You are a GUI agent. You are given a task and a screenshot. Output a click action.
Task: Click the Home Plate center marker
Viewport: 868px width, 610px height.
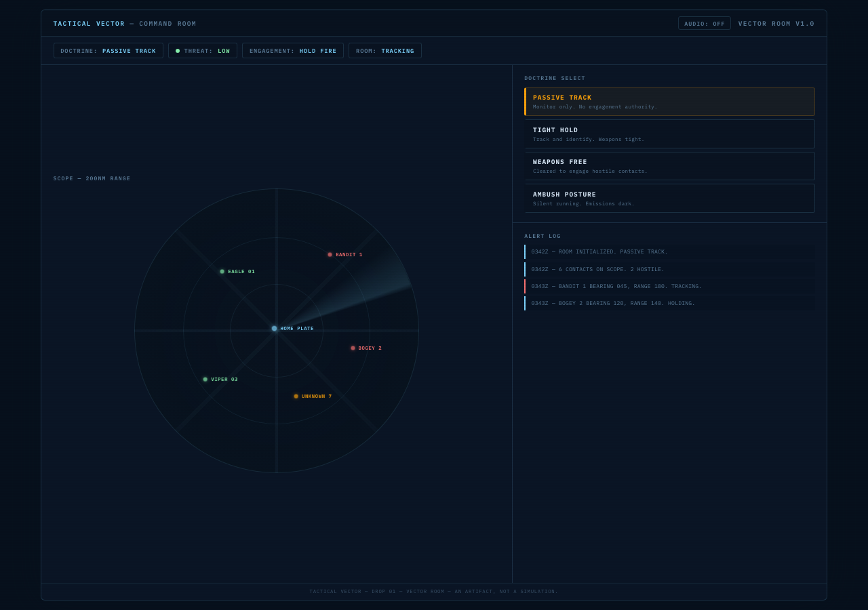point(275,329)
